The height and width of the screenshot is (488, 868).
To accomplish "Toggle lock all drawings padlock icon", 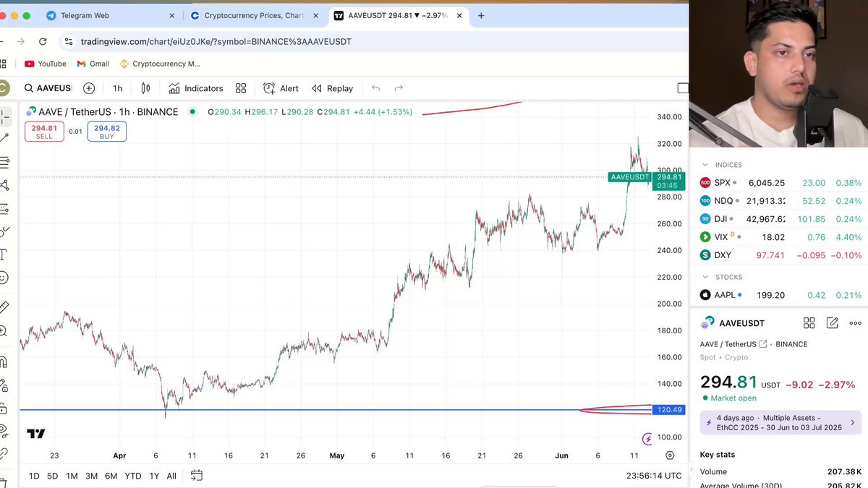I will coord(4,408).
